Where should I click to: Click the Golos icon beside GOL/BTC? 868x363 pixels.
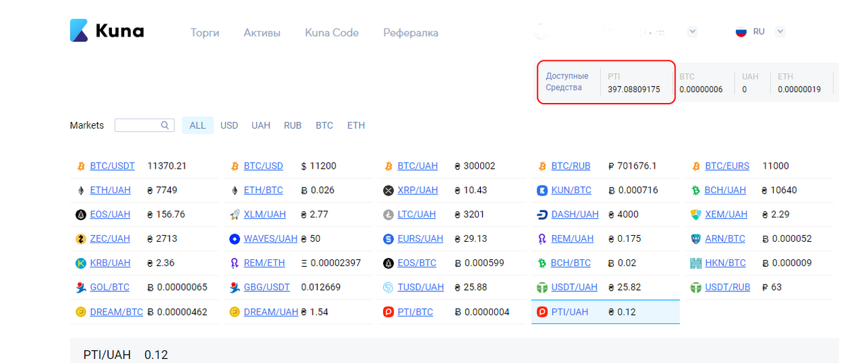tap(81, 288)
